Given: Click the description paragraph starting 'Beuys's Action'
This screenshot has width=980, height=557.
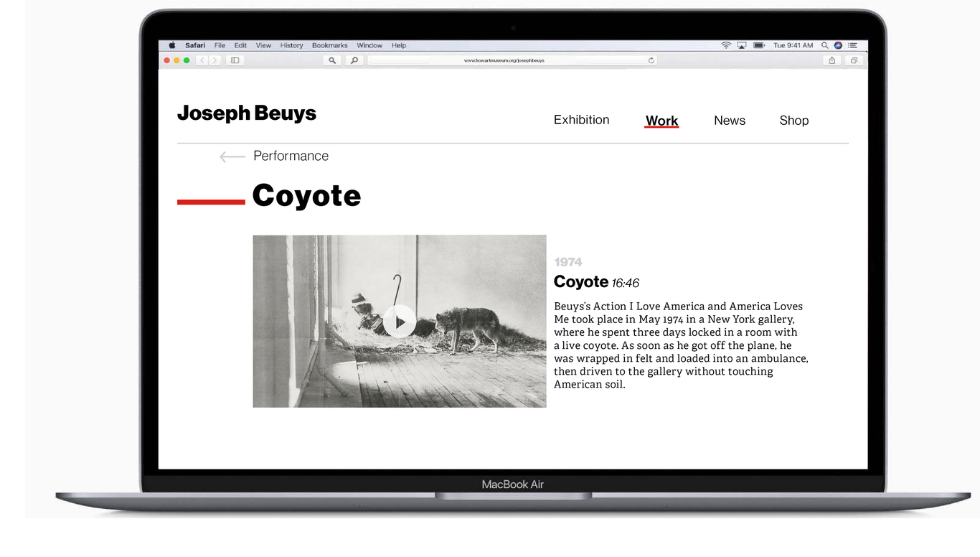Looking at the screenshot, I should click(681, 345).
